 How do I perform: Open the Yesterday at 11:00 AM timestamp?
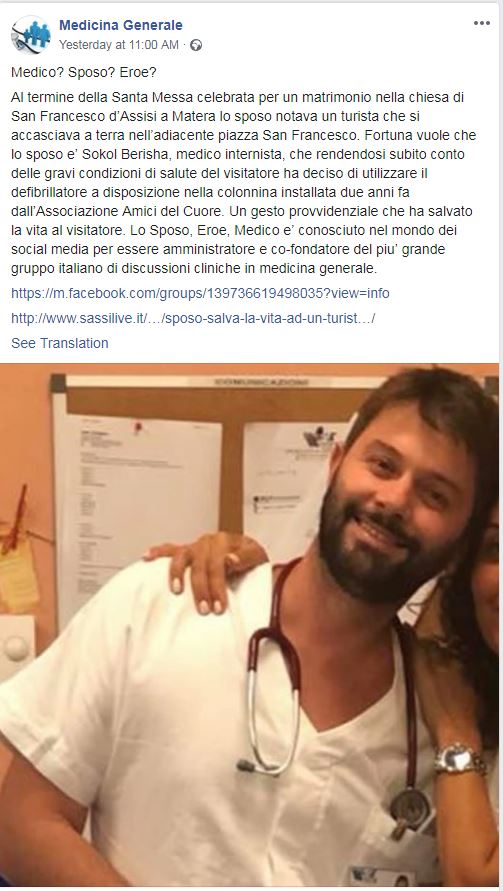[x=119, y=45]
